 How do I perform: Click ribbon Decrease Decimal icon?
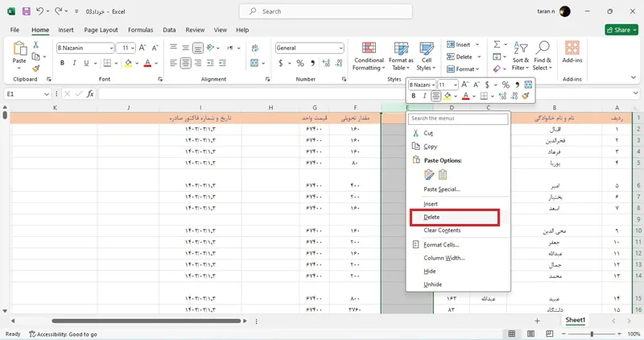click(x=339, y=63)
